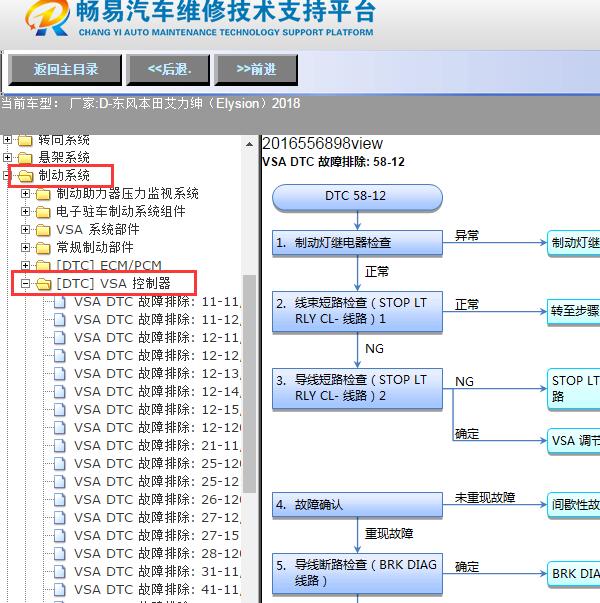Click the tree panel scroll up arrow
600x603 pixels.
(x=249, y=145)
